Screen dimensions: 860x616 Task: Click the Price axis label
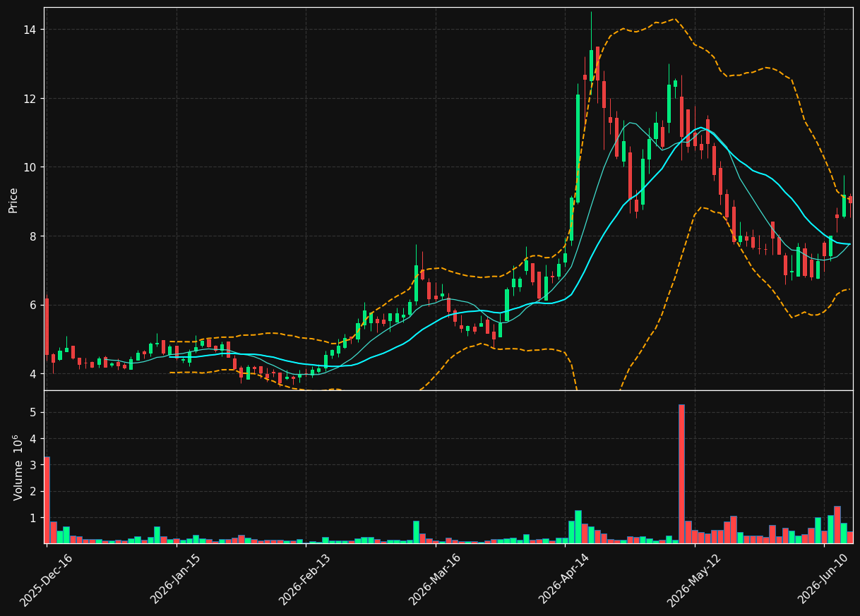point(13,200)
